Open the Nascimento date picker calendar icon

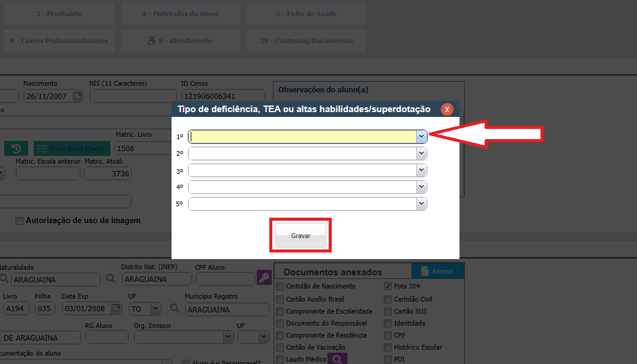(77, 96)
